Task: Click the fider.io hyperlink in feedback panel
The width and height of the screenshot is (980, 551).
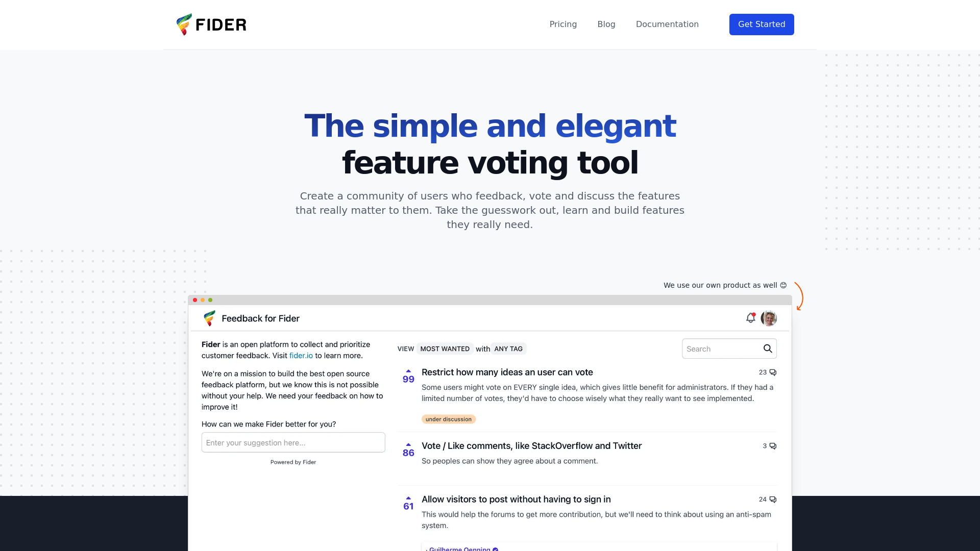Action: pyautogui.click(x=301, y=355)
